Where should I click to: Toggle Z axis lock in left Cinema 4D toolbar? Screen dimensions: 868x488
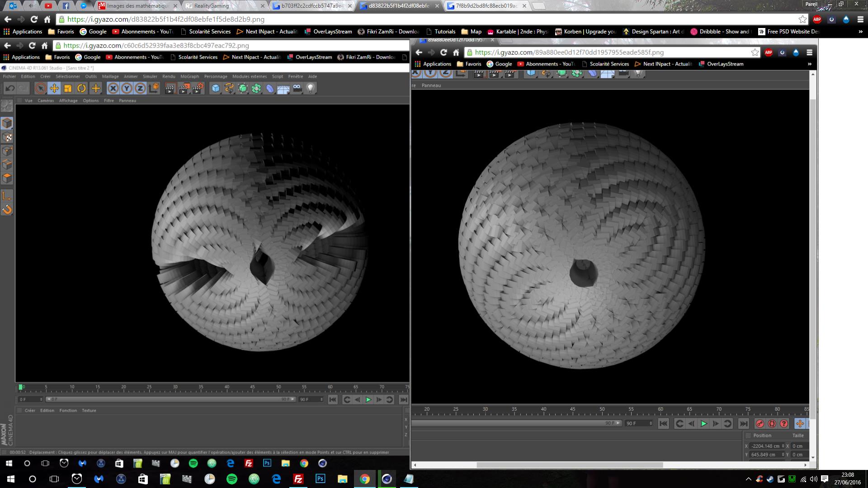[x=140, y=88]
